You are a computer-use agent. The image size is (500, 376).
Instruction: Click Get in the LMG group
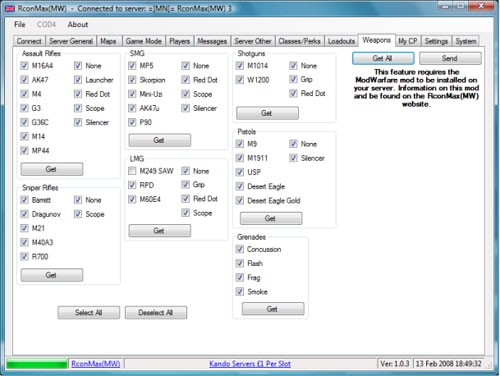[160, 231]
